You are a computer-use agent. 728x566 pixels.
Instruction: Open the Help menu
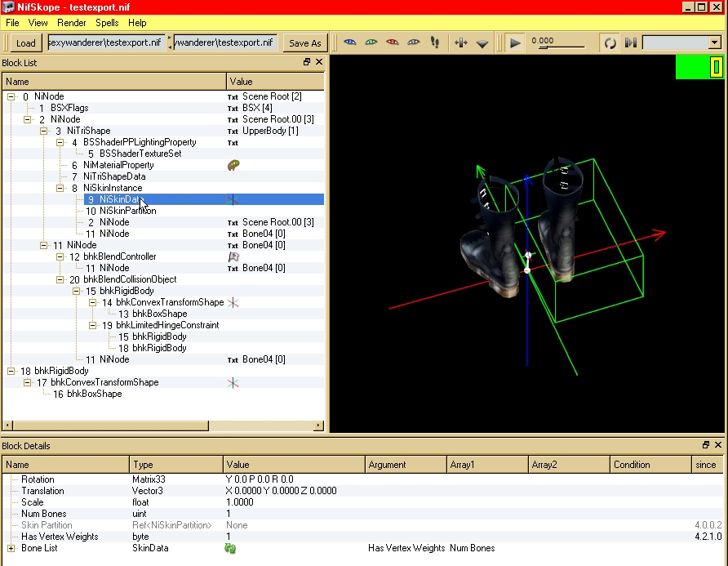click(x=137, y=23)
